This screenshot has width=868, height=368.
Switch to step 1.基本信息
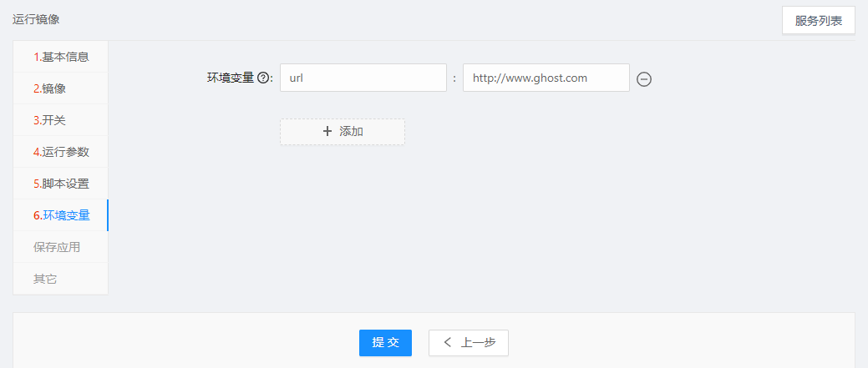[x=60, y=57]
